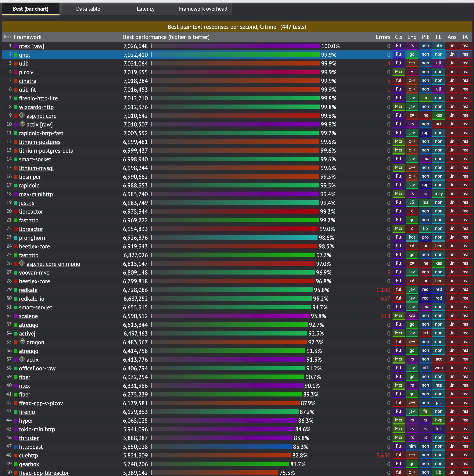Click the green color square beside gnet
Image resolution: width=474 pixels, height=476 pixels.
(16, 55)
